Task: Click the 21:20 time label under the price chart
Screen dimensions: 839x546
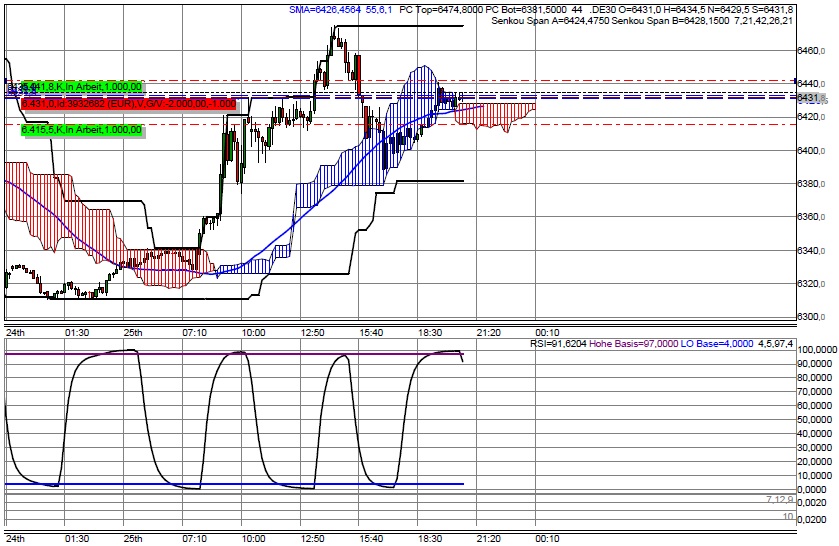Action: 489,332
